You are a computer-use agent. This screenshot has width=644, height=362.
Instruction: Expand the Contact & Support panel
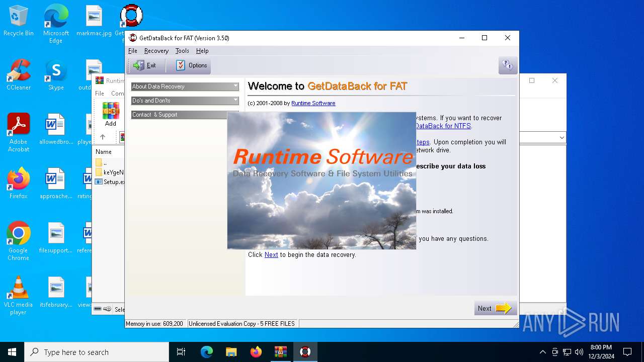[x=179, y=115]
